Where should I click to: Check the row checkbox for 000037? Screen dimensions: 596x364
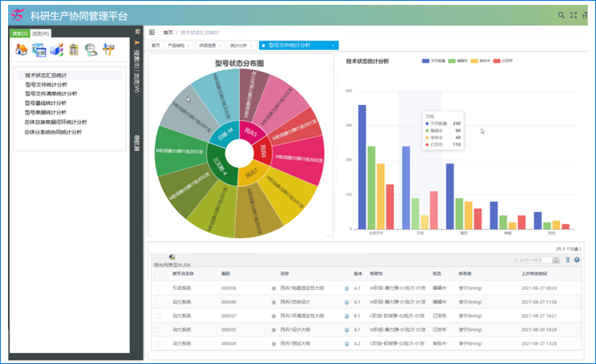pos(158,316)
